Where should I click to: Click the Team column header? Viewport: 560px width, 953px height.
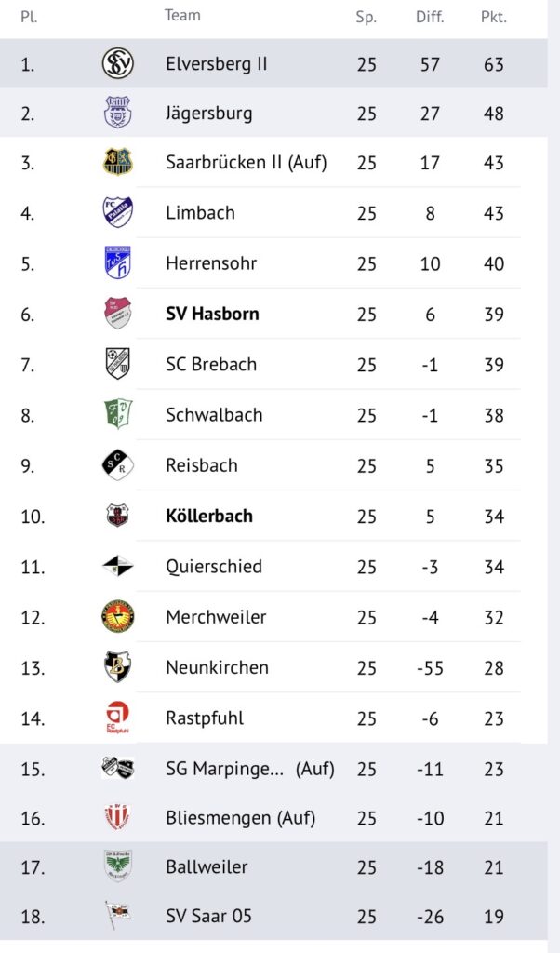[x=182, y=15]
